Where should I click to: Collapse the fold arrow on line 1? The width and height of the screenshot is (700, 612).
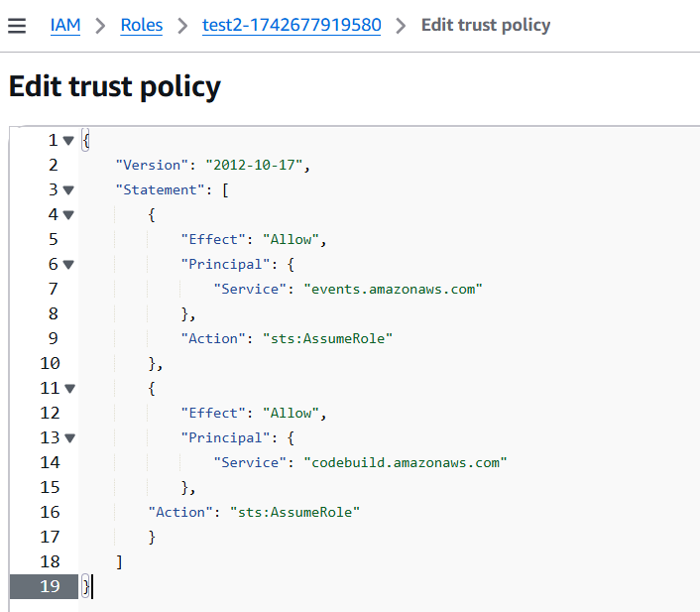tap(68, 141)
